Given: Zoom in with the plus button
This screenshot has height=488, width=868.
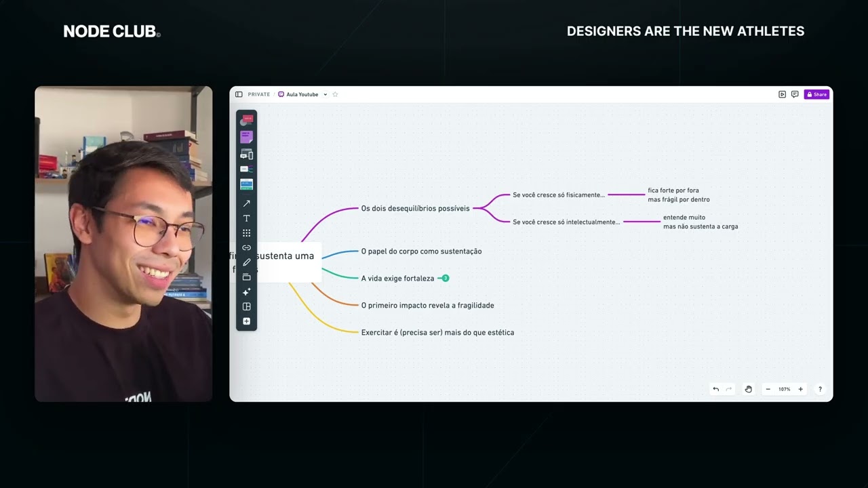Looking at the screenshot, I should pos(800,389).
